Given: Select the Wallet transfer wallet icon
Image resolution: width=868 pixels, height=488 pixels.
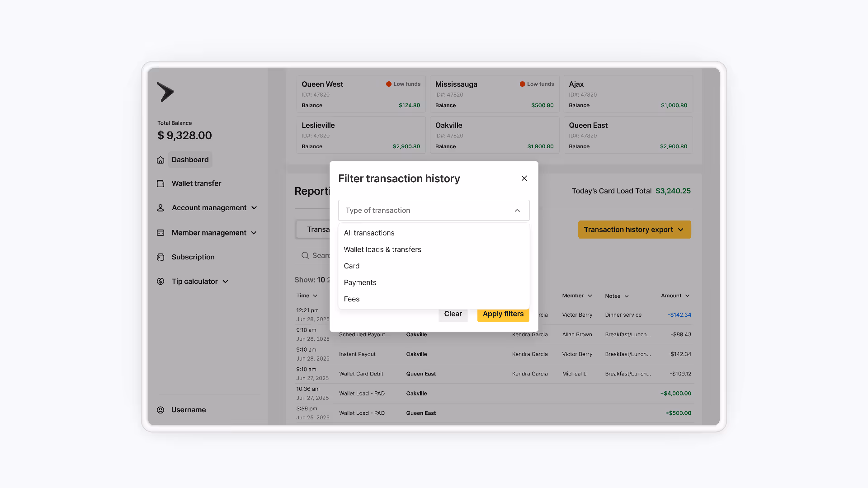Looking at the screenshot, I should [x=160, y=183].
